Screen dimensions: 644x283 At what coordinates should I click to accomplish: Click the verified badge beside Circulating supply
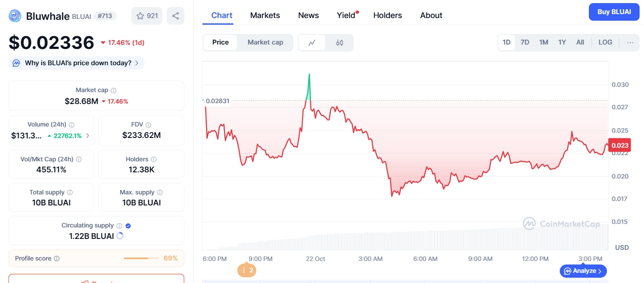pyautogui.click(x=128, y=225)
